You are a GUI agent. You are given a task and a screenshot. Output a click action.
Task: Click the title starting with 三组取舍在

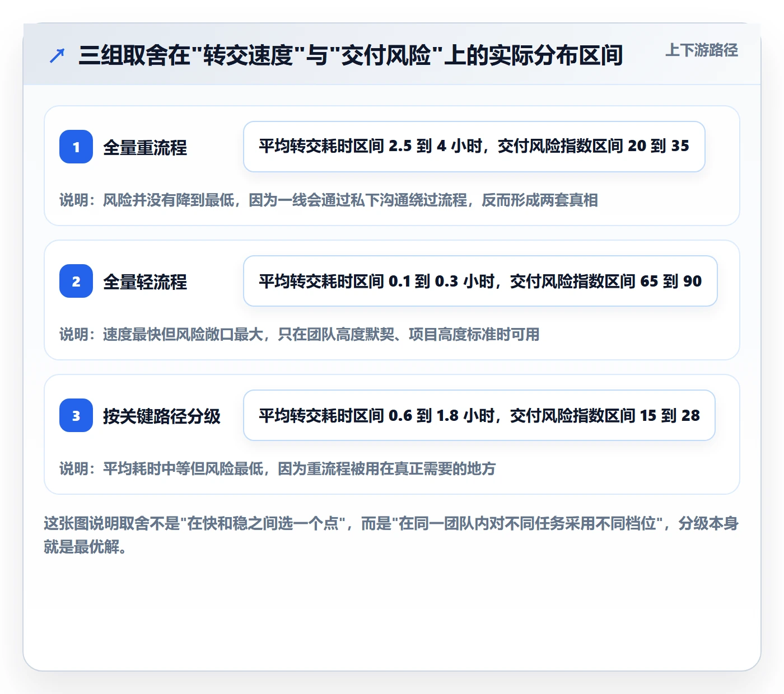click(351, 55)
